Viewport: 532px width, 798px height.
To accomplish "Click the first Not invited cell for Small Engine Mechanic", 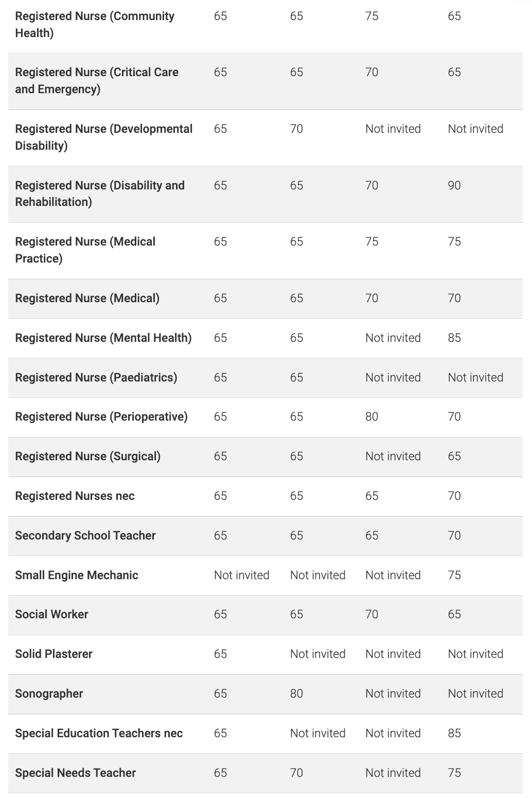I will 242,576.
